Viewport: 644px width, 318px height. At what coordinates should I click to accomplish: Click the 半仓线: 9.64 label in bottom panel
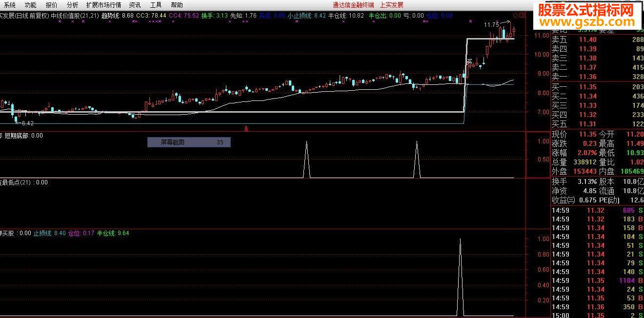click(x=113, y=233)
